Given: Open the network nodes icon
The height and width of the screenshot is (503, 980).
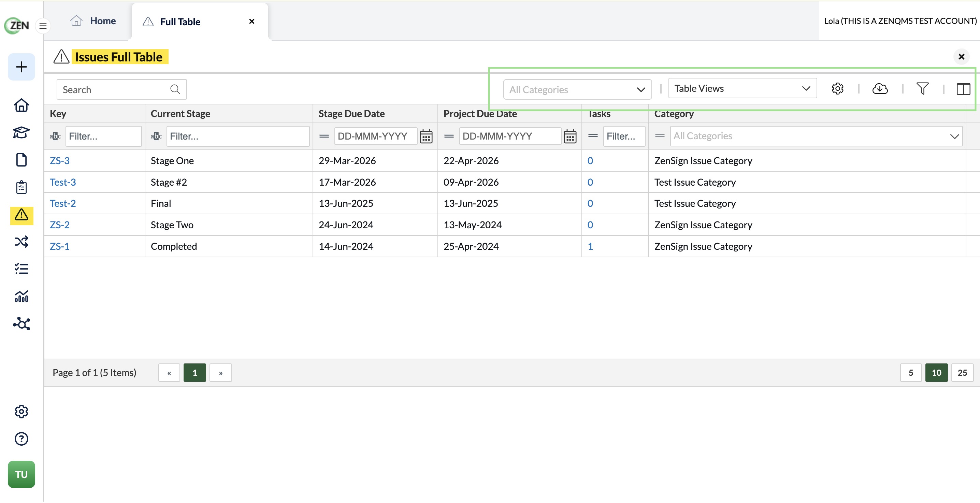Looking at the screenshot, I should 21,324.
